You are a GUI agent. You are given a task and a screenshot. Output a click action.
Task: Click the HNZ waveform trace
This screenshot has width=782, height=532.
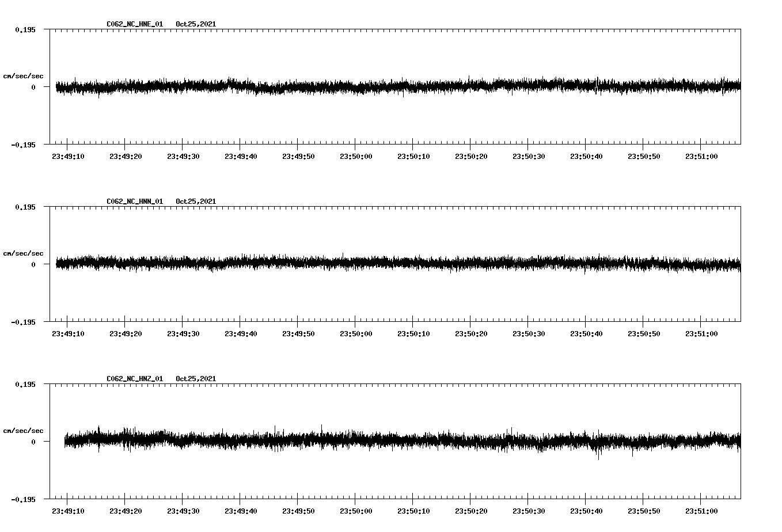(403, 441)
